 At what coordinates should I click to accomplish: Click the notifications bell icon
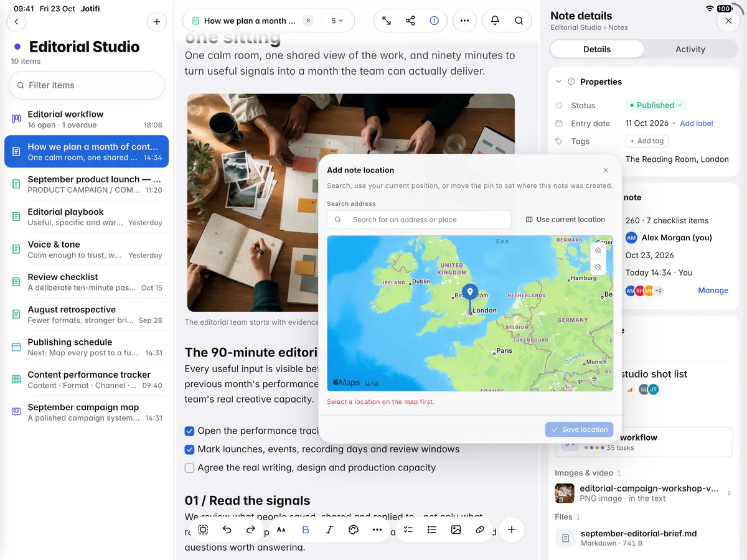coord(495,21)
